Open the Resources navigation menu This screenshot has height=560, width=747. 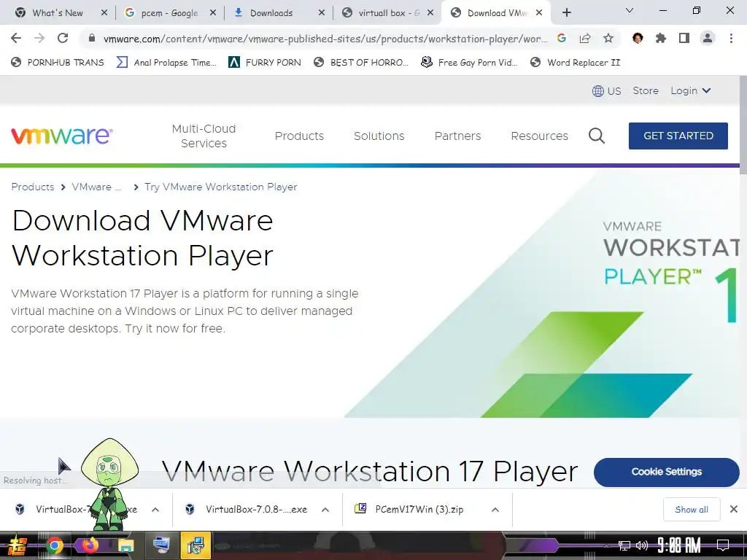[x=539, y=136]
